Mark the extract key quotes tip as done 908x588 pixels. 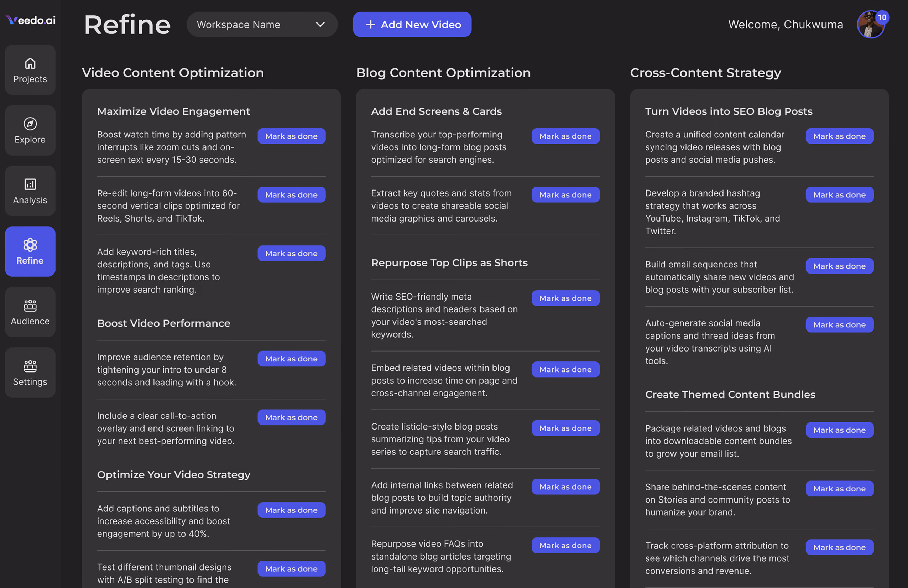pos(565,194)
